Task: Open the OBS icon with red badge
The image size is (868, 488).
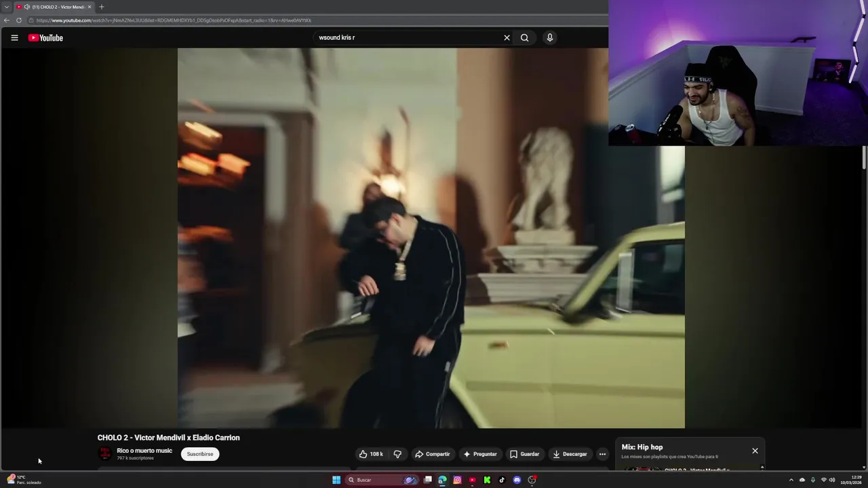Action: [532, 480]
